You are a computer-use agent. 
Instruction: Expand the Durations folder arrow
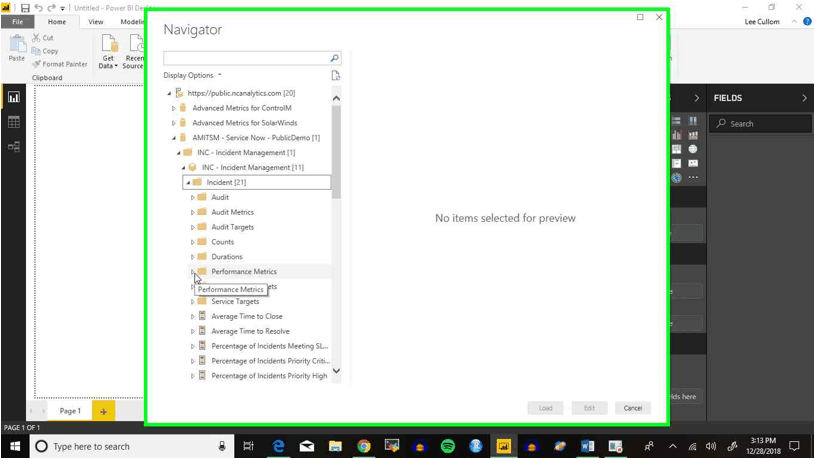tap(192, 257)
